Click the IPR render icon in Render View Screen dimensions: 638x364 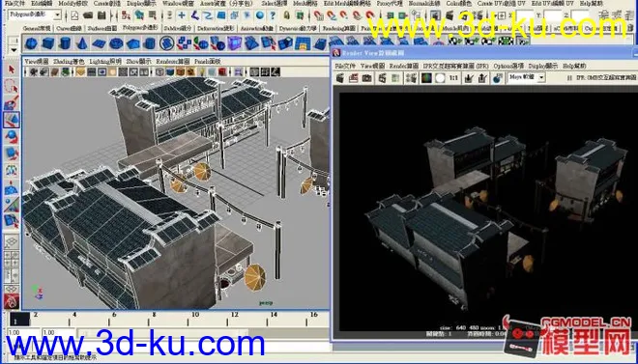coord(383,78)
